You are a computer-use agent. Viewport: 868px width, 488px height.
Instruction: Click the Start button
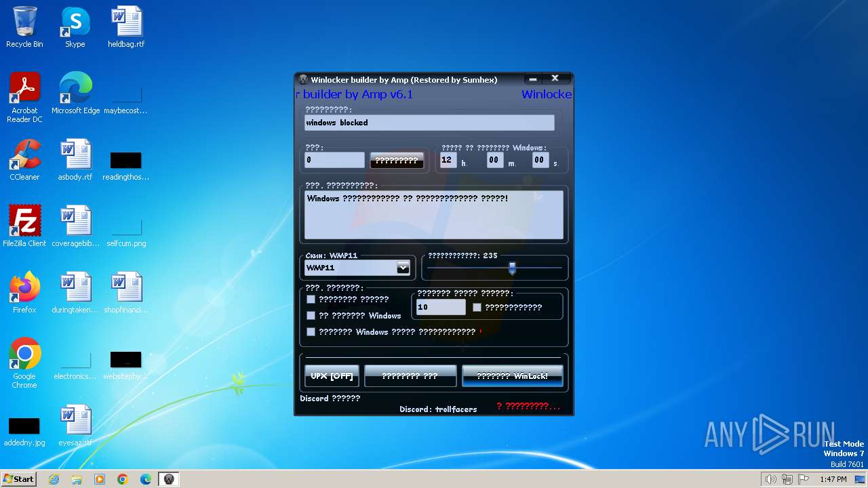click(x=18, y=479)
